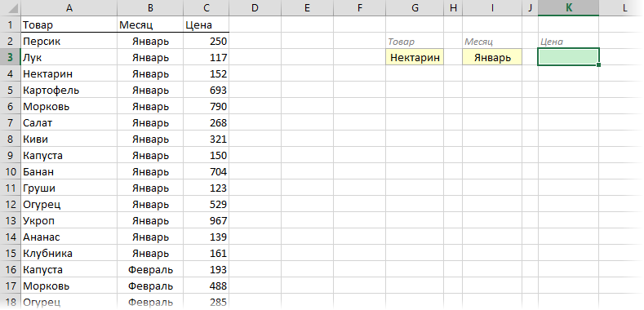Select column header K
The height and width of the screenshot is (310, 644).
568,8
